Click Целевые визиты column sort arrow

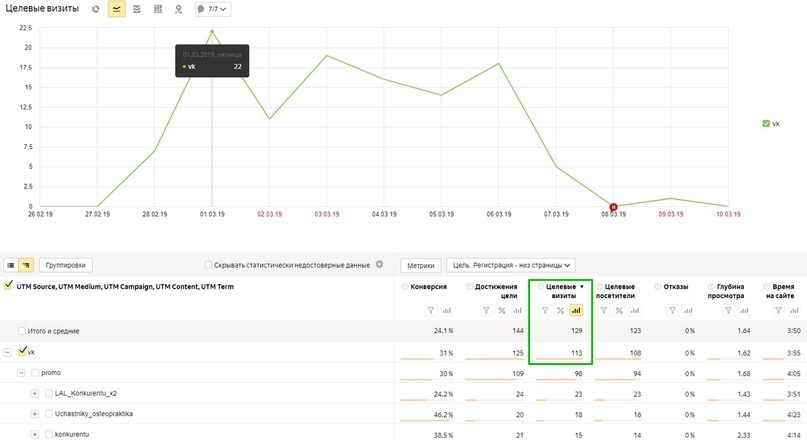click(x=582, y=287)
